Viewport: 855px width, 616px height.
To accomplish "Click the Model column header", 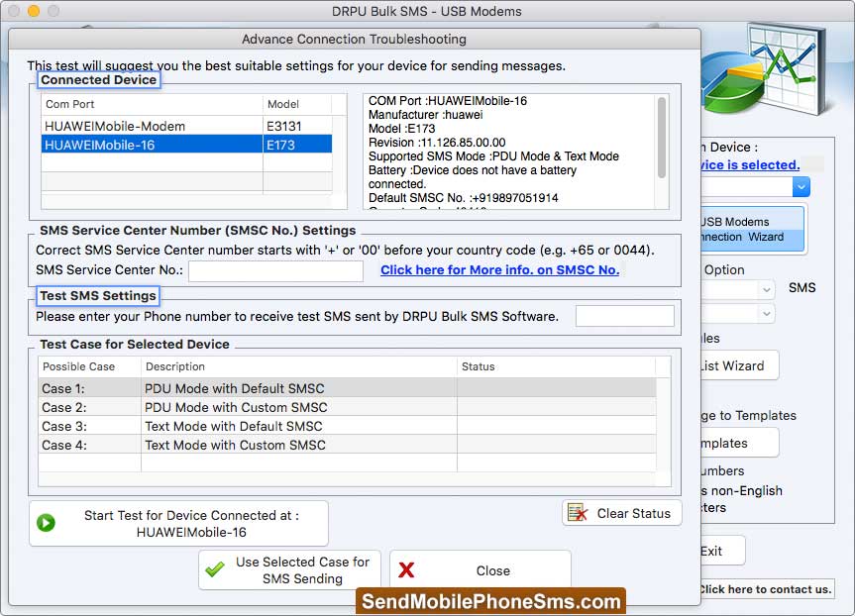I will point(297,104).
